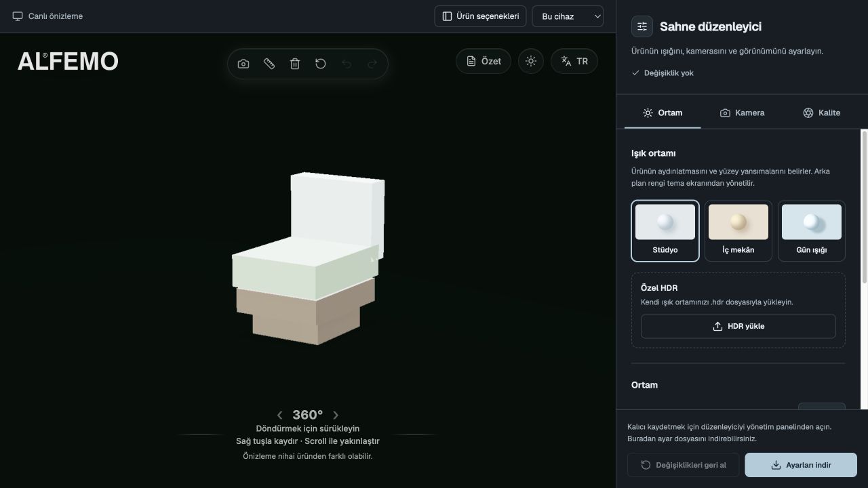Select the Stüdyo light environment
The height and width of the screenshot is (488, 868).
(665, 230)
